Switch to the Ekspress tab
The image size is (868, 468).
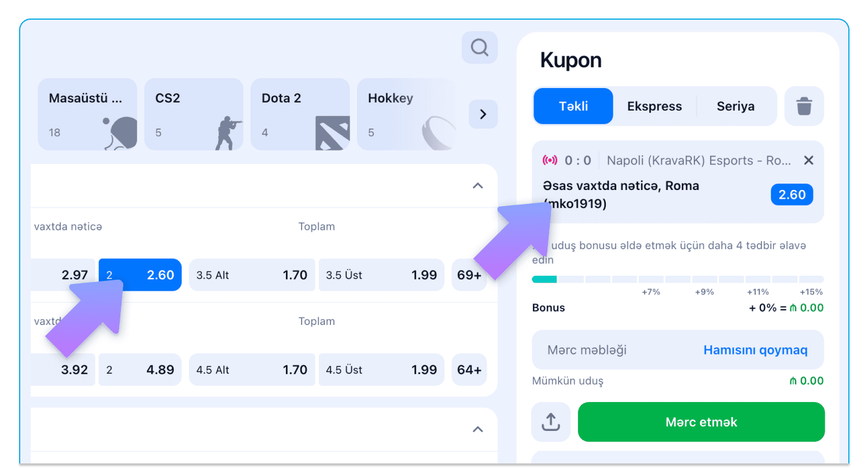pyautogui.click(x=654, y=107)
